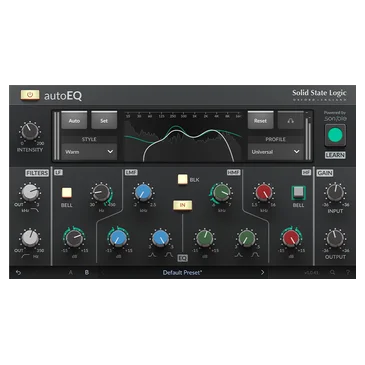365x365 pixels.
Task: Click the LEARN label
Action: (335, 155)
